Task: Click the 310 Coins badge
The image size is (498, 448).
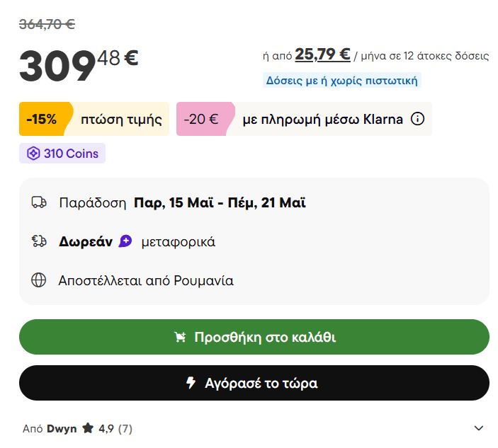Action: coord(62,154)
